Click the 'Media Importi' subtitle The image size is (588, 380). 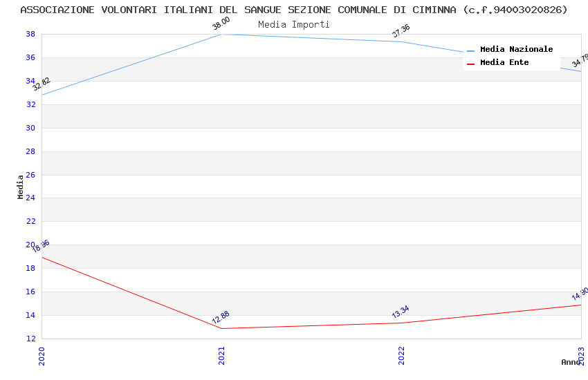(x=293, y=25)
